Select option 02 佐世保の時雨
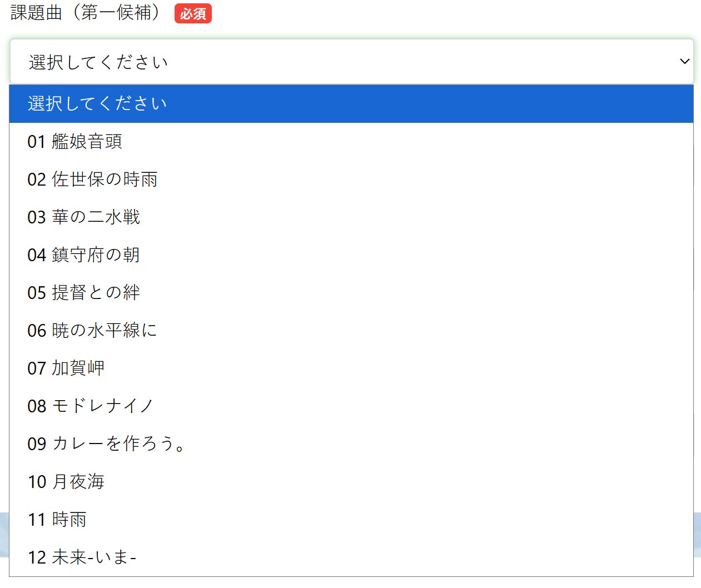The height and width of the screenshot is (588, 701). 93,180
